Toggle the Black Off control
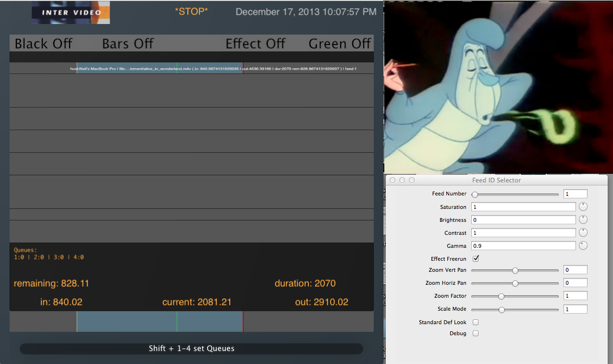 tap(44, 44)
